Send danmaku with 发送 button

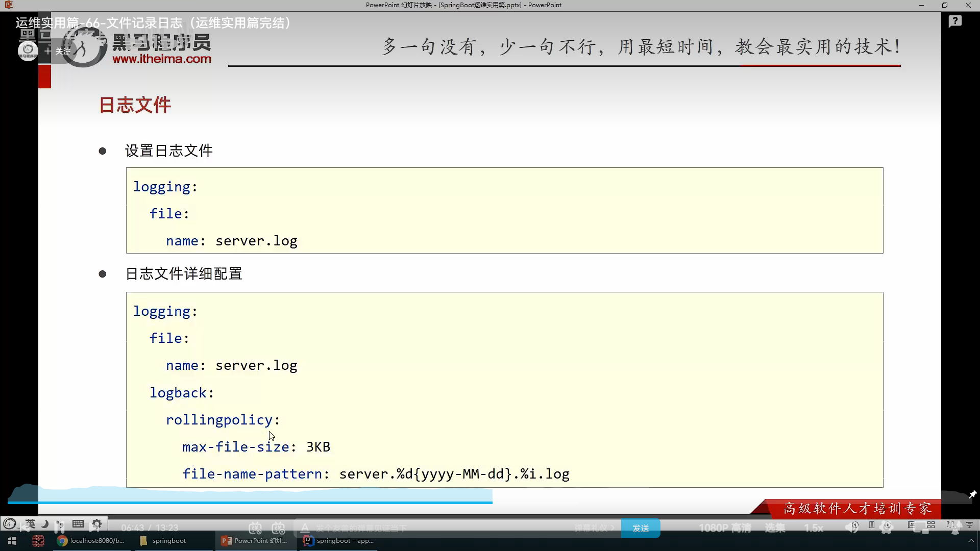(x=640, y=528)
